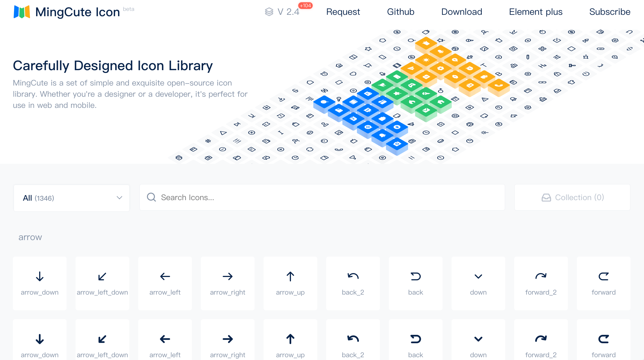Click the 'arrow' category heading

(30, 237)
